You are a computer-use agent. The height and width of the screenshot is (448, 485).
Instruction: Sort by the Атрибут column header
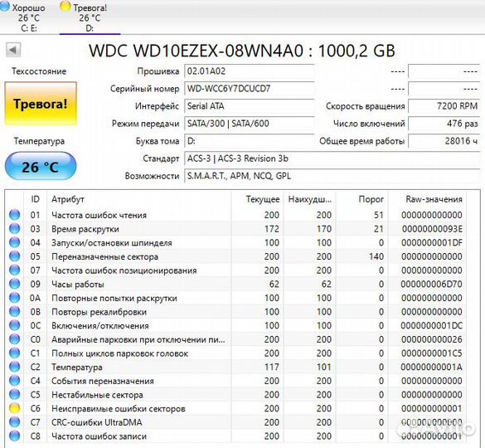point(139,199)
